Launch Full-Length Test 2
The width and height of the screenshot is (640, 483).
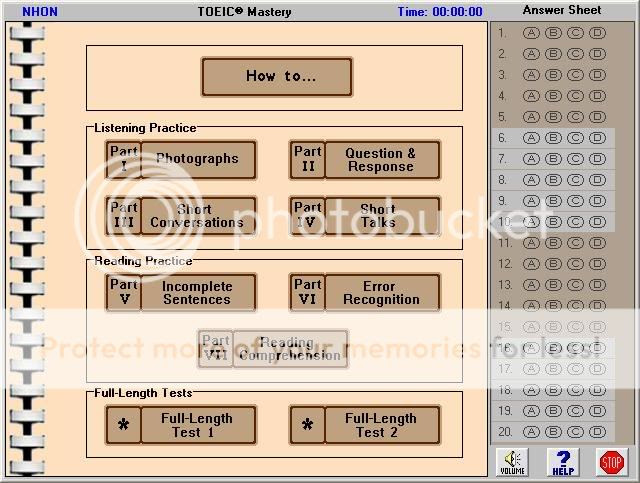[365, 425]
